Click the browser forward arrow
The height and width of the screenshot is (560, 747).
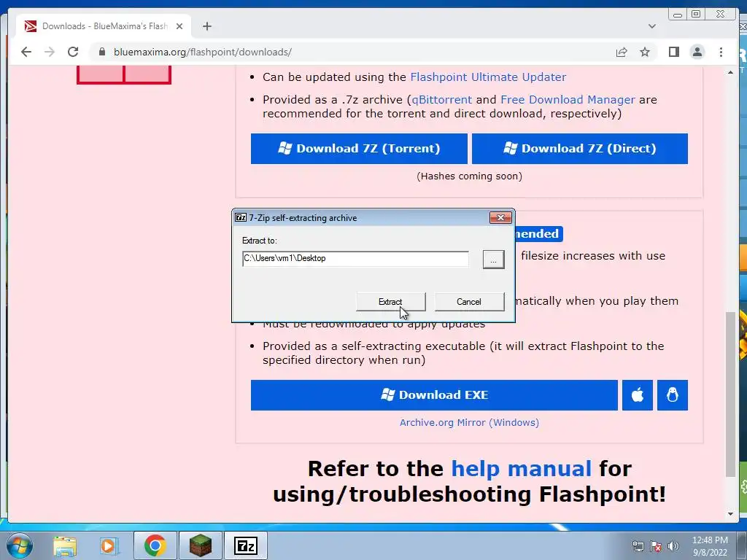(50, 52)
